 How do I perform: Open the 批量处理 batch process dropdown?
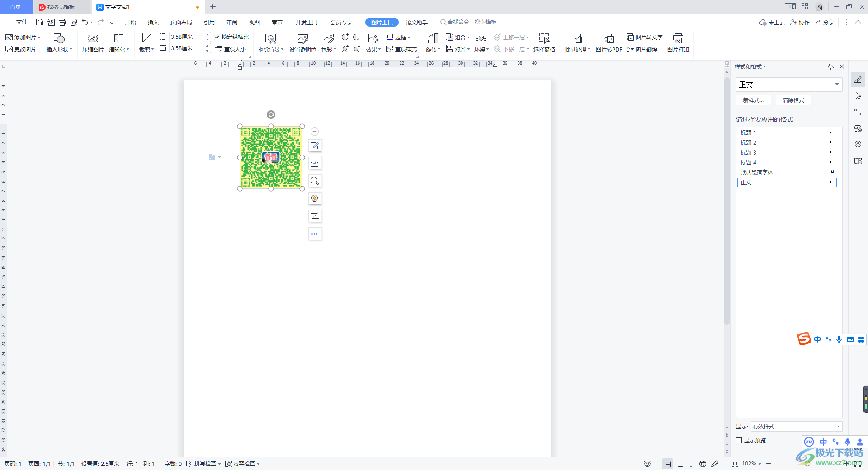(577, 49)
